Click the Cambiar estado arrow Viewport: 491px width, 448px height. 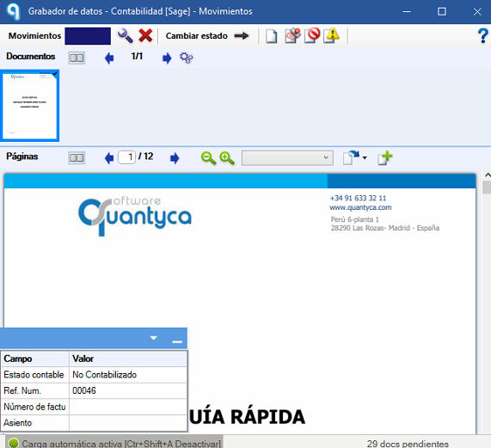[242, 36]
